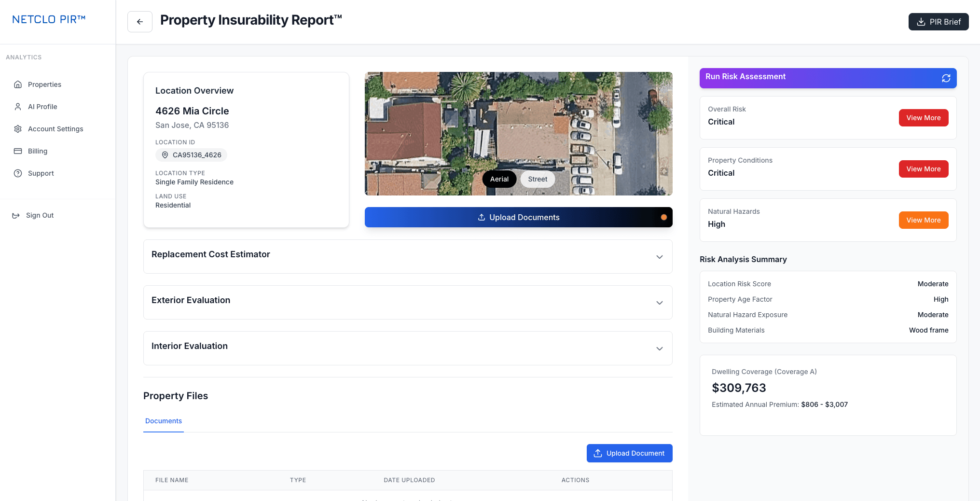This screenshot has width=980, height=501.
Task: Click the FILE NAME column header
Action: [x=171, y=480]
